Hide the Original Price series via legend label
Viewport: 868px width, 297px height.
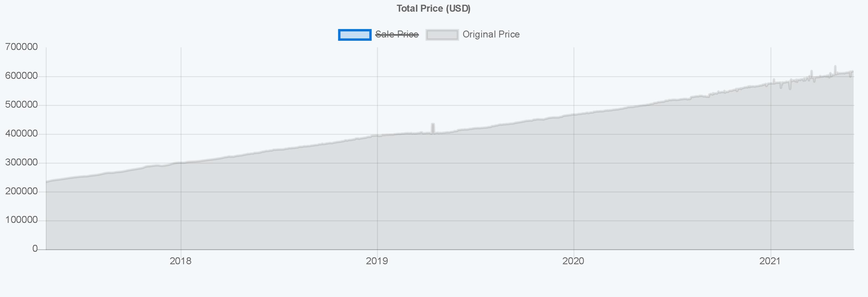point(491,34)
